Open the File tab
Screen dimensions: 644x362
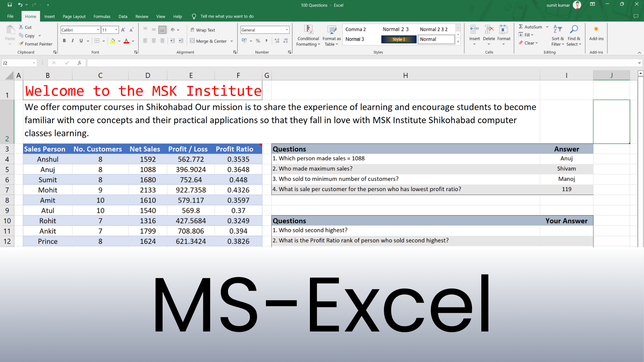10,16
